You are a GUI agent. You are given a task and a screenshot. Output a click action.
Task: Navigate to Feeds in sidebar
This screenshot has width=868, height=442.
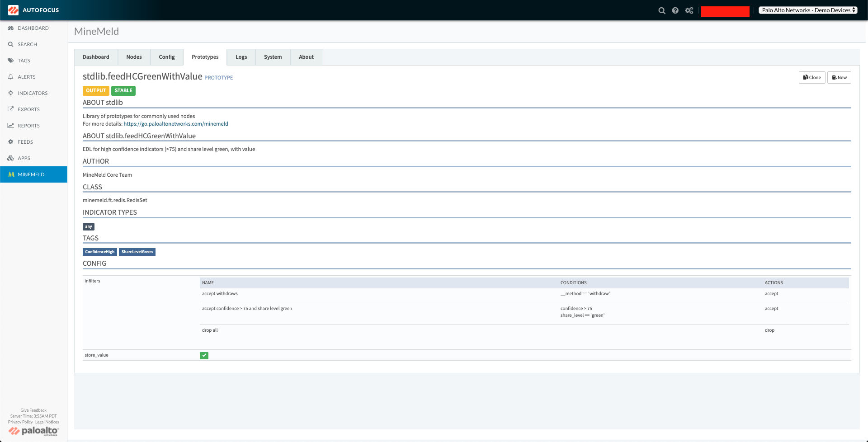(x=25, y=142)
